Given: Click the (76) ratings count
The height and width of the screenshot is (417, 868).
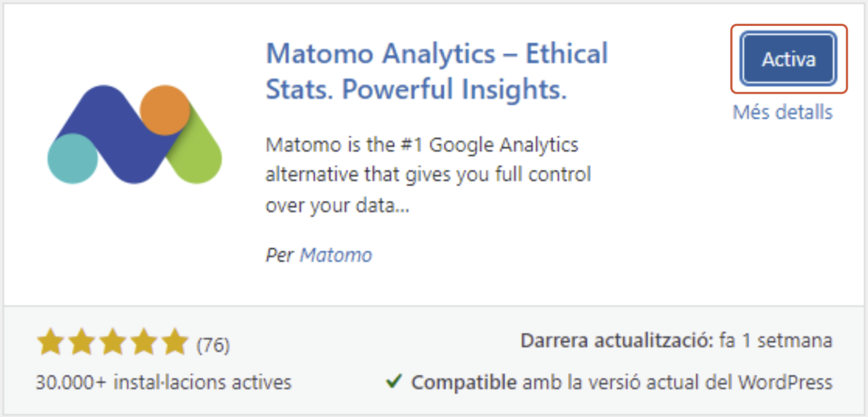Looking at the screenshot, I should [213, 345].
